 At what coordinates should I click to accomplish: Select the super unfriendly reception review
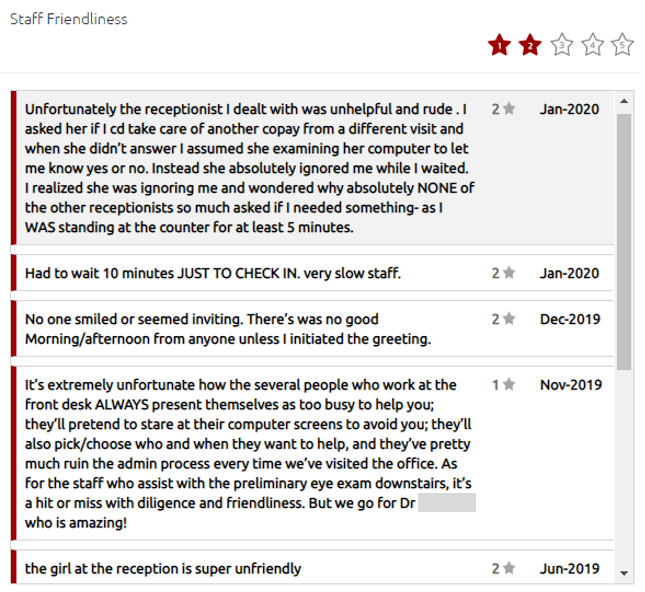click(163, 569)
